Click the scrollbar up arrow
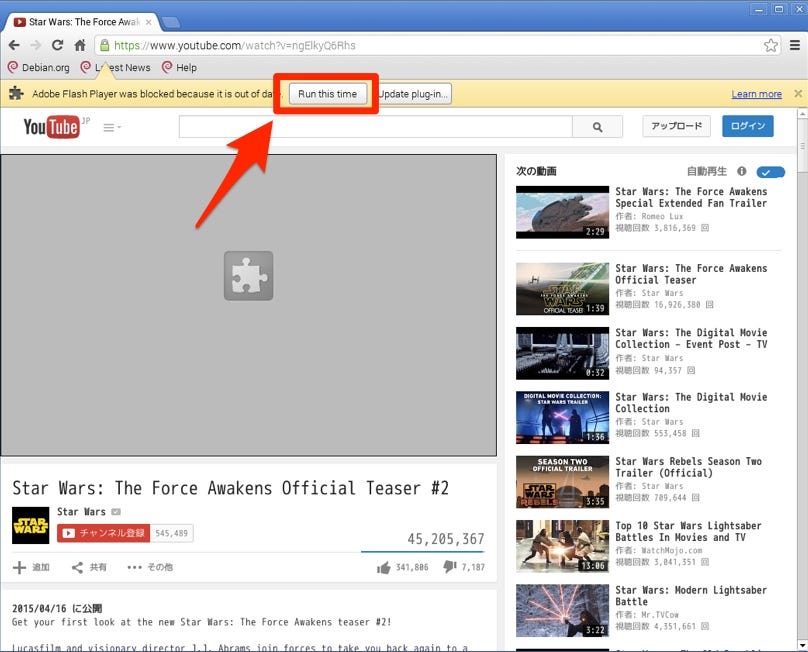The image size is (808, 652). pos(802,113)
